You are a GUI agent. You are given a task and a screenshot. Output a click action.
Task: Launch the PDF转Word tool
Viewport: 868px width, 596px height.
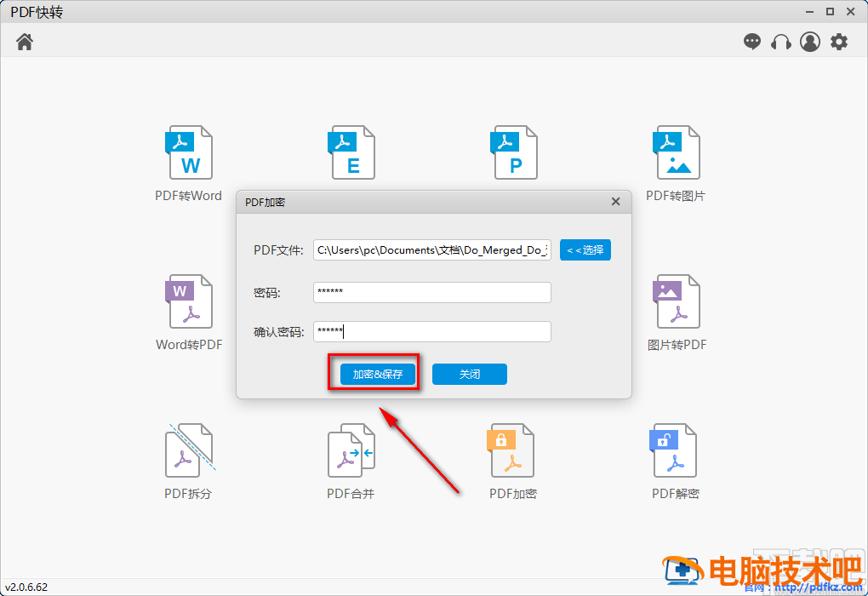189,152
